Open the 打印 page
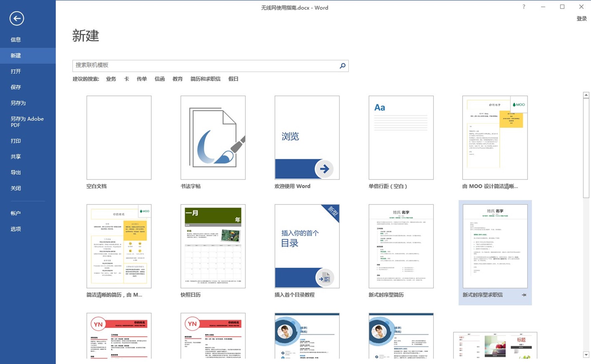The height and width of the screenshot is (364, 591). (x=28, y=141)
